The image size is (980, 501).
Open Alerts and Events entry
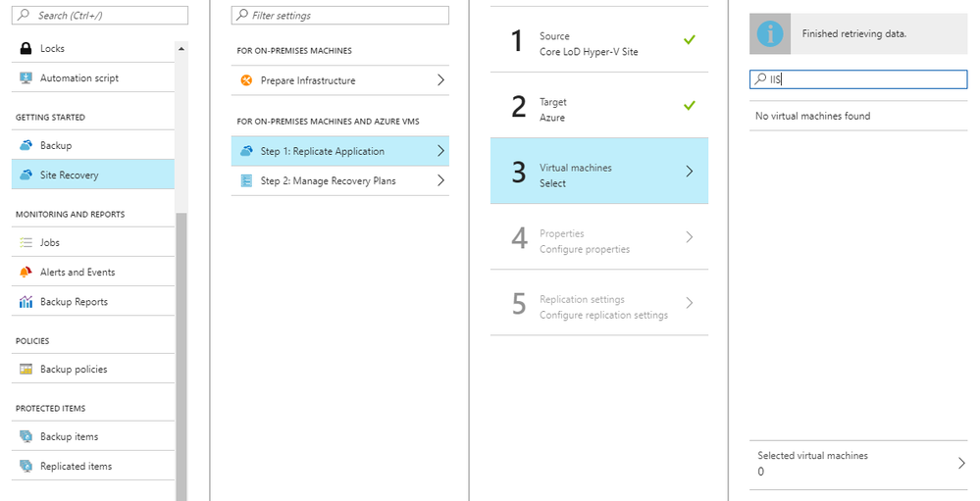(x=93, y=272)
